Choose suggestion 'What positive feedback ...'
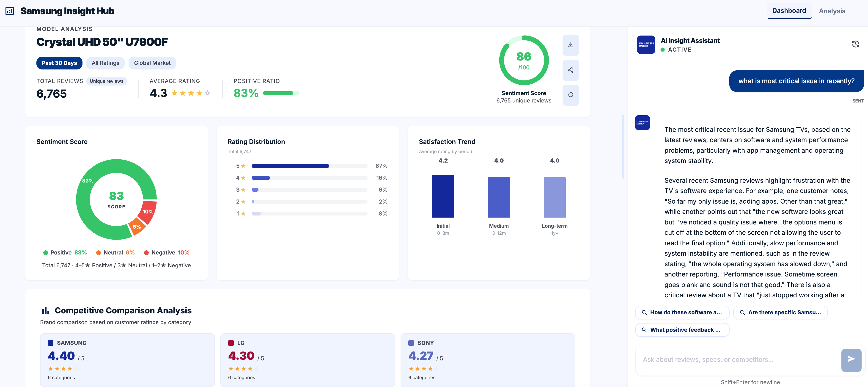Image resolution: width=868 pixels, height=387 pixels. point(682,330)
